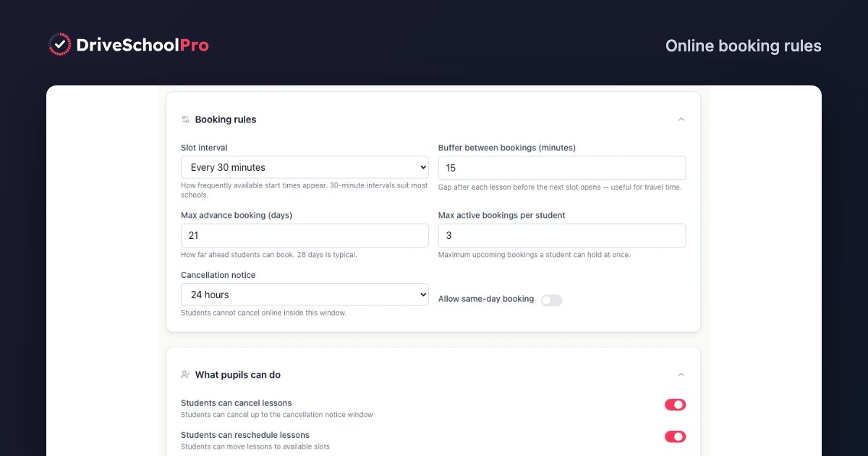Click the Students can reschedule lessons label
The image size is (868, 456).
pos(245,435)
